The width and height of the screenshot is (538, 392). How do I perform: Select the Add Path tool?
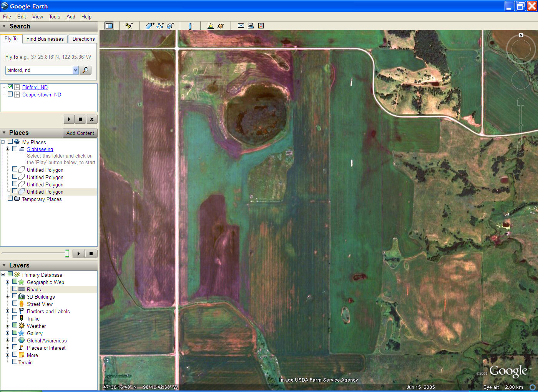160,26
